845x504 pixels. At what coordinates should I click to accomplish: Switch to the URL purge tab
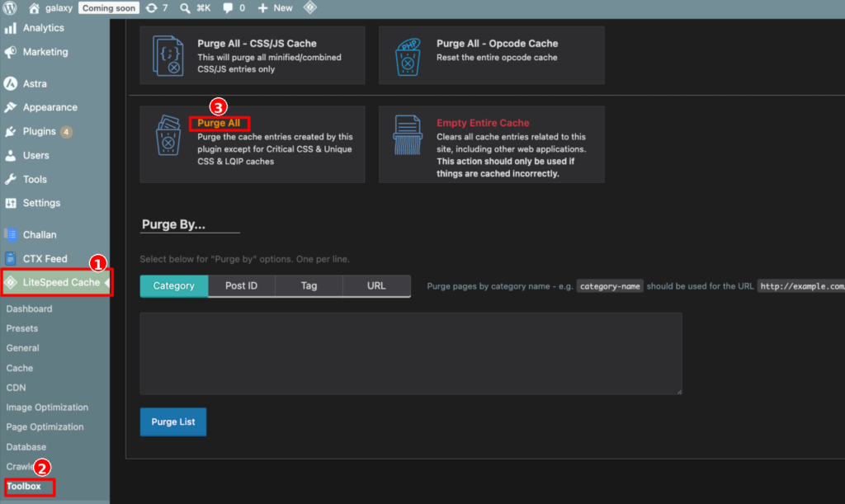coord(376,286)
